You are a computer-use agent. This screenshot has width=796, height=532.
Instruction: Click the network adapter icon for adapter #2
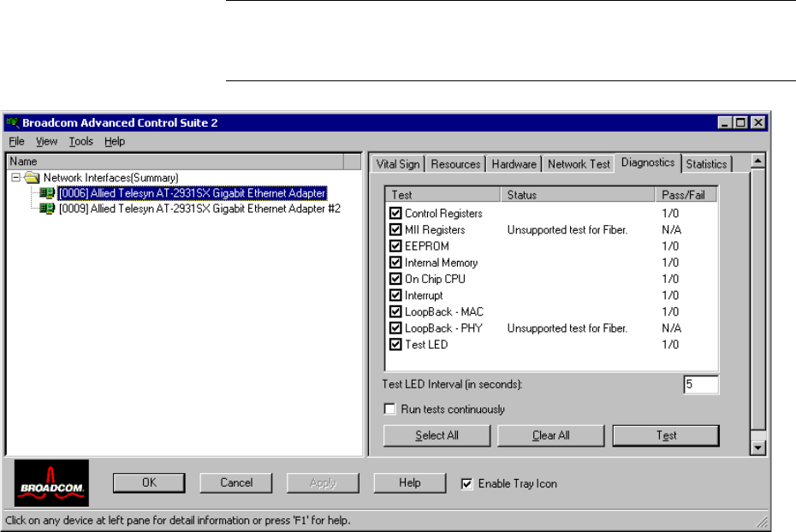coord(48,208)
